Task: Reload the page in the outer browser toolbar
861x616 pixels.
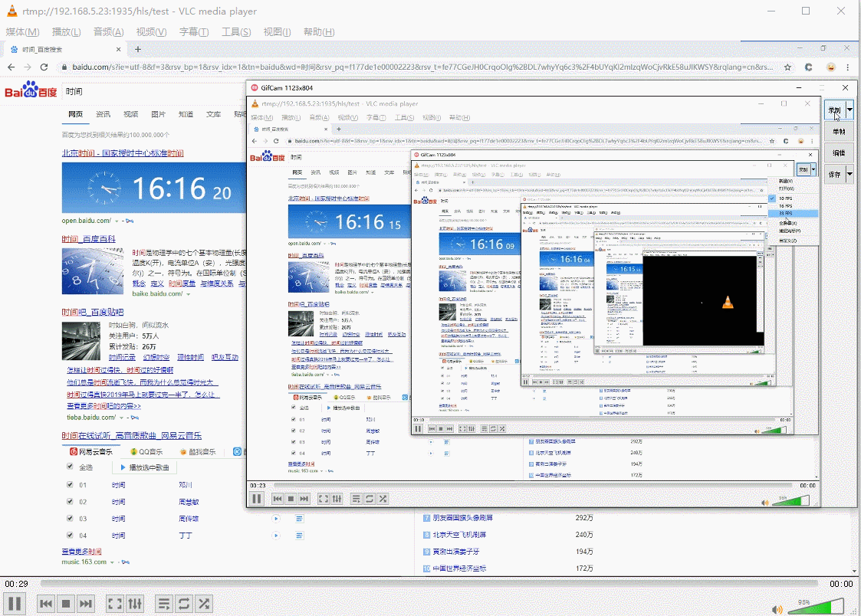Action: [x=44, y=67]
